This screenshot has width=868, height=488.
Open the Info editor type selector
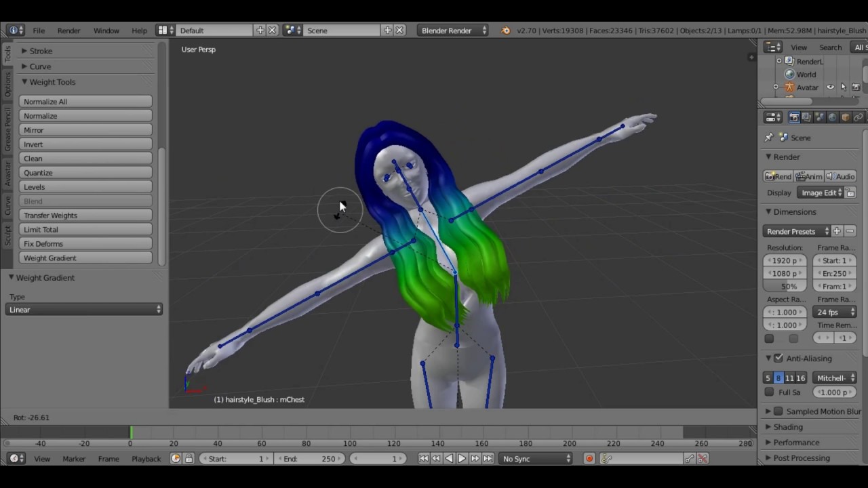15,30
